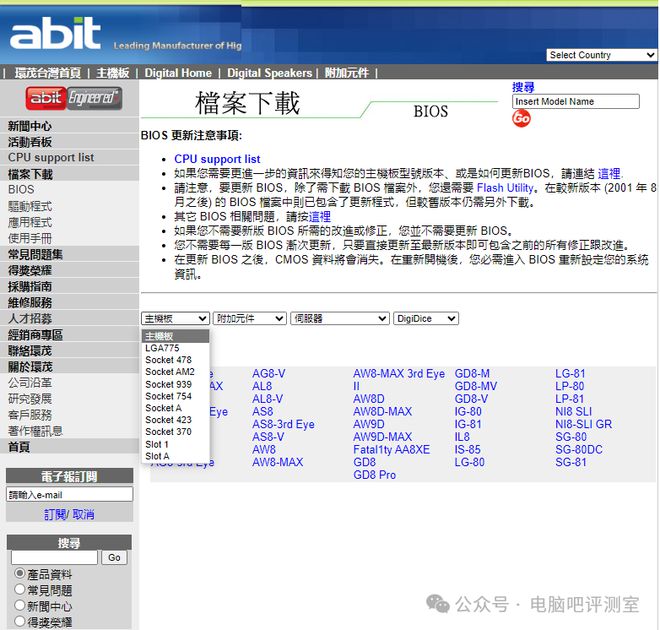Choose Slot A in the list

pyautogui.click(x=175, y=456)
